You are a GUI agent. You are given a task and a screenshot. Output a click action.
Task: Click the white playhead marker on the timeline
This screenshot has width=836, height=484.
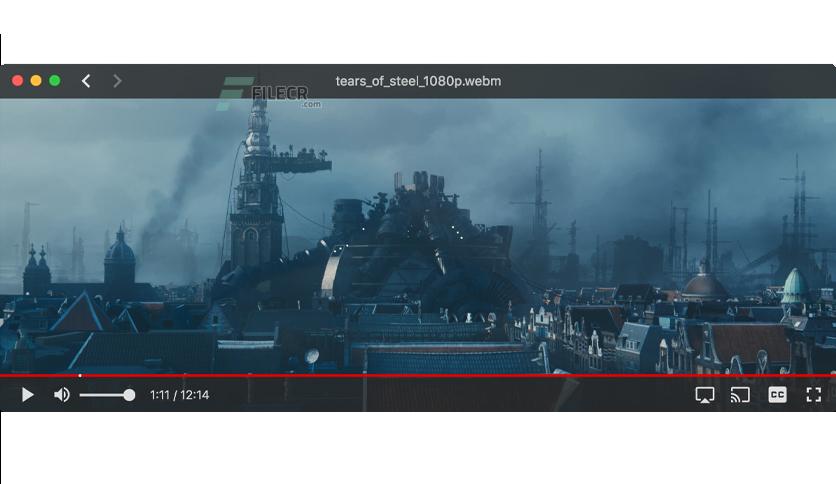pos(80,376)
